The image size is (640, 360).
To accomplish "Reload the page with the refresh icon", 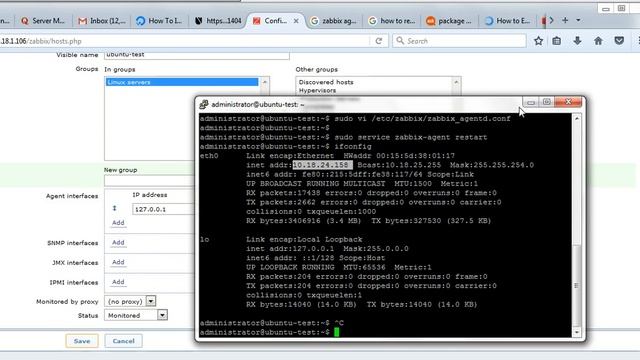I will [x=379, y=41].
